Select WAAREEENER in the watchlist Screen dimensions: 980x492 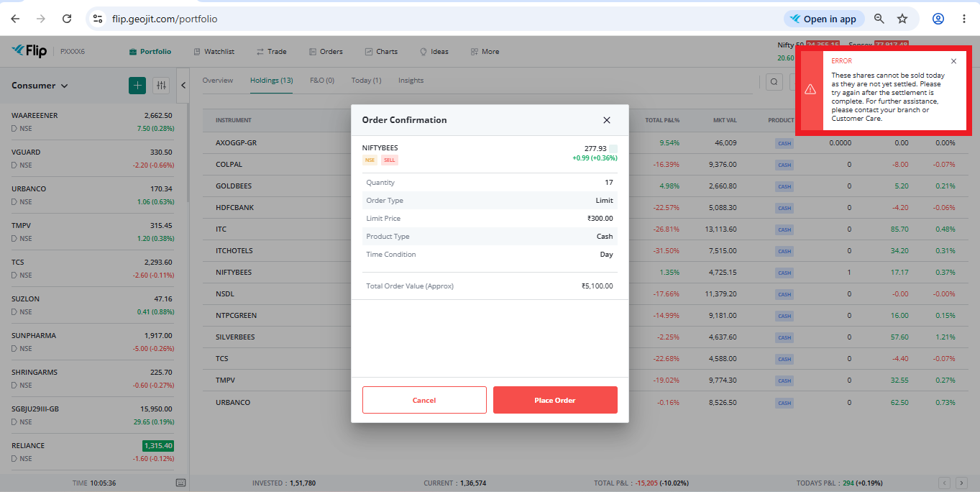[93, 122]
